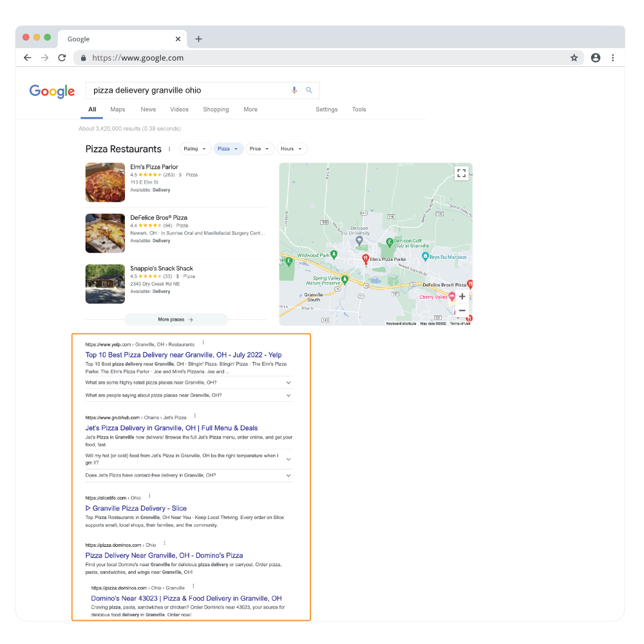This screenshot has width=644, height=644.
Task: Open the Yelp Top 10 Best Pizza Delivery link
Action: coord(183,355)
